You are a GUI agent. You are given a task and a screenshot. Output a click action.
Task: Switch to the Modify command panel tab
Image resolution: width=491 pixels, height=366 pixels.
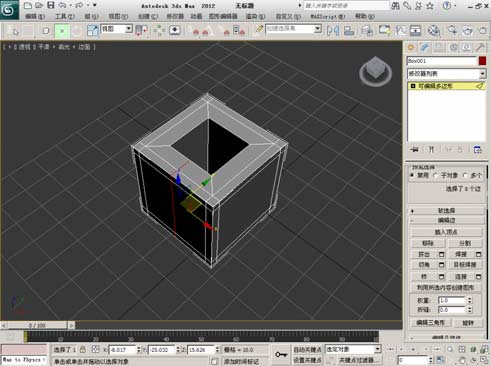(x=425, y=47)
